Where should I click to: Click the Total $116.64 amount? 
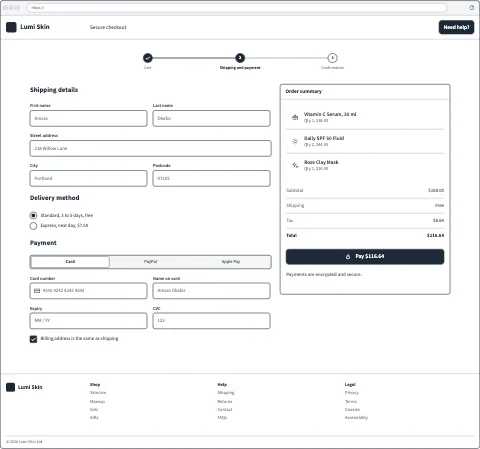point(435,235)
